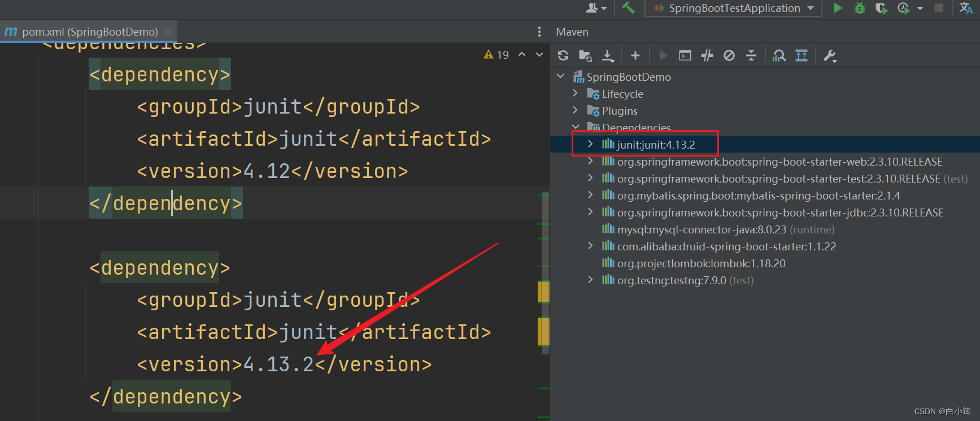The image size is (980, 421).
Task: Select junit:junit:4.13.2 tree row
Action: [765, 144]
